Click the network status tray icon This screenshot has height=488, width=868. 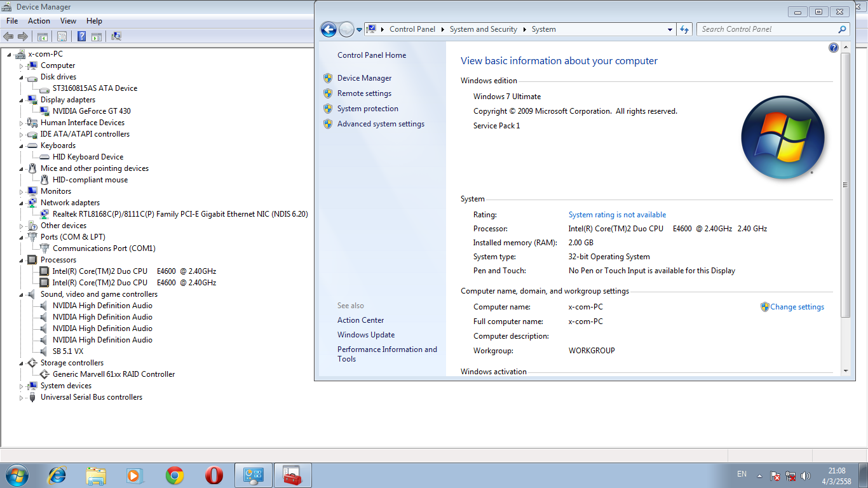click(791, 475)
